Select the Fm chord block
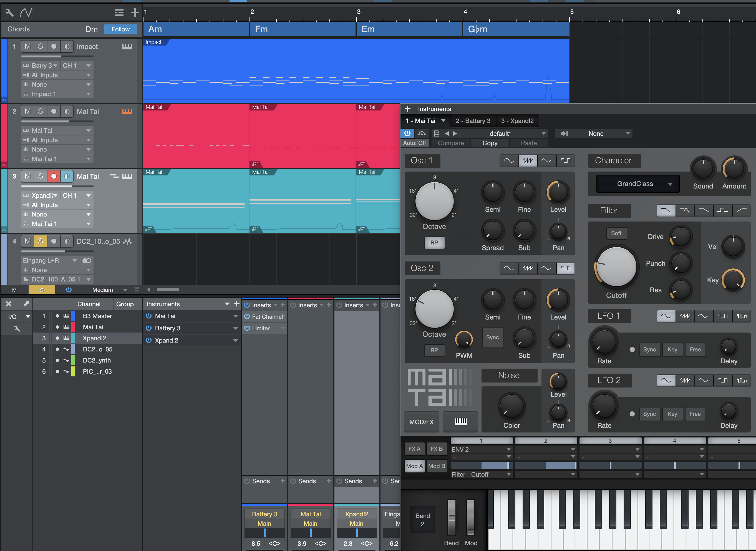Viewport: 756px width, 551px height. [302, 29]
